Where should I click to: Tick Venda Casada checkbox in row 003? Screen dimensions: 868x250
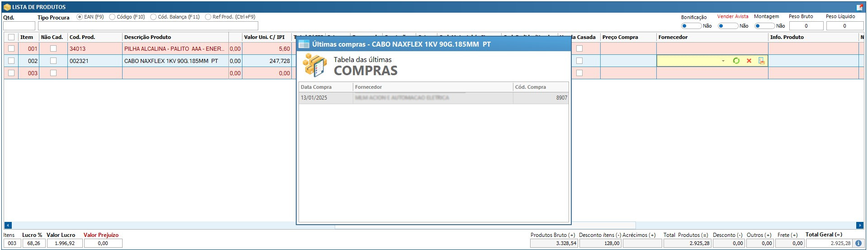579,73
